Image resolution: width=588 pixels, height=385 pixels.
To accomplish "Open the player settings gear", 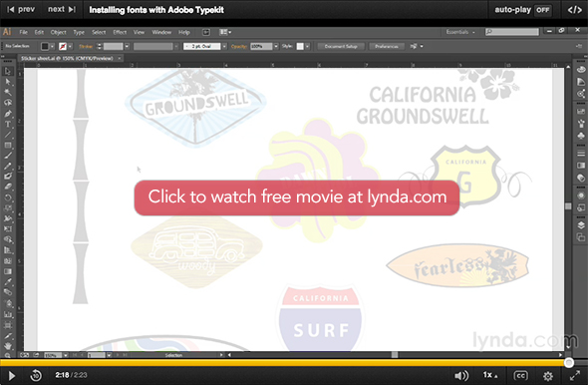I will coord(548,376).
